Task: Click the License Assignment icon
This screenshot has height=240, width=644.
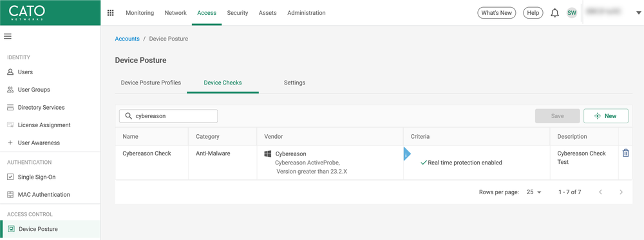Action: pos(11,125)
